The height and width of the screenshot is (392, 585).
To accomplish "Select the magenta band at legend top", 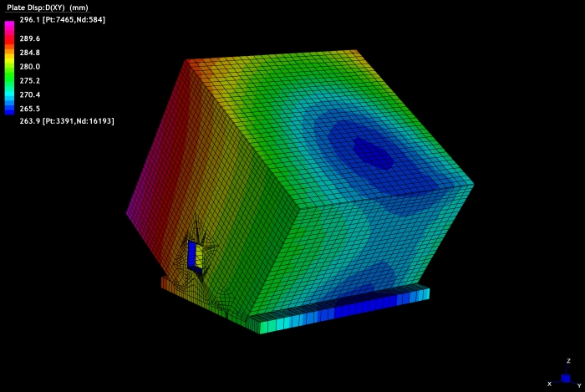I will [x=10, y=26].
